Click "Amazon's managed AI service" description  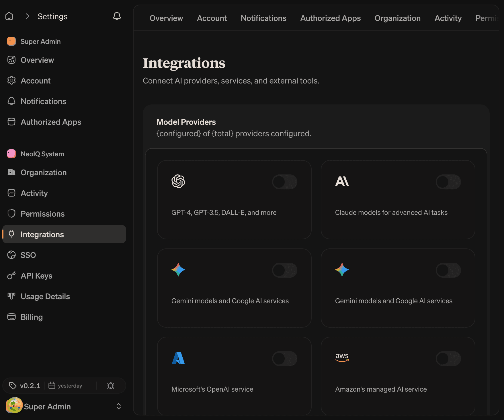(x=381, y=389)
